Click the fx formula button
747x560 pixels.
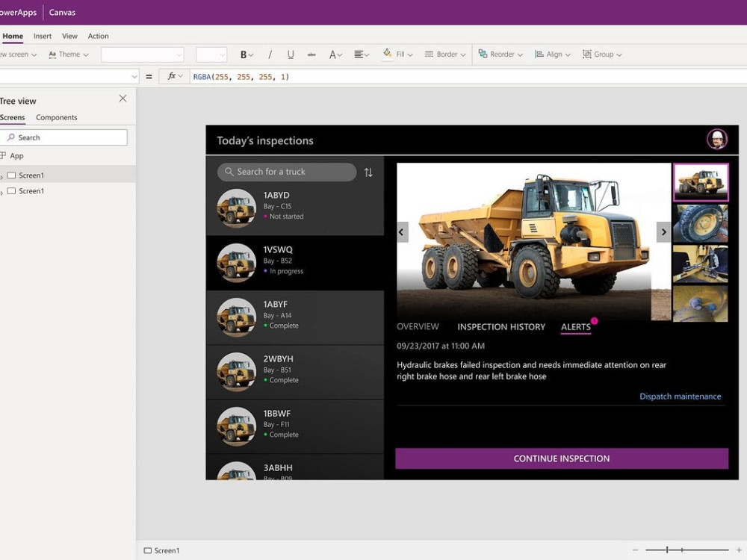[x=174, y=76]
